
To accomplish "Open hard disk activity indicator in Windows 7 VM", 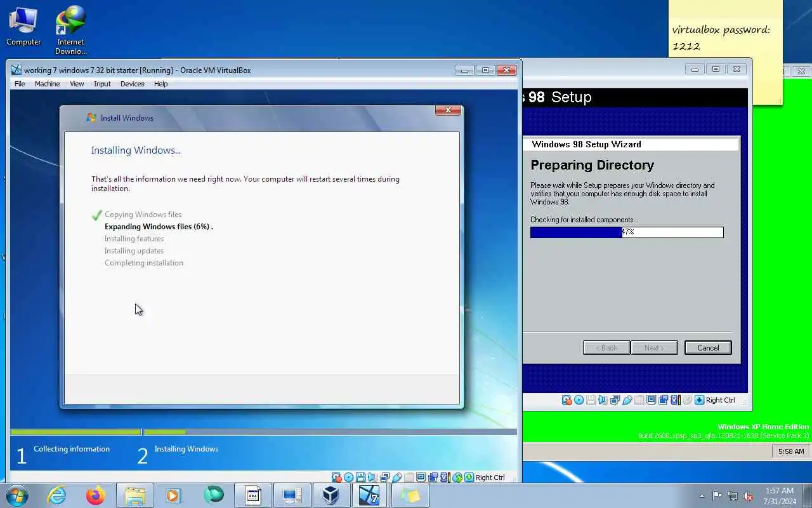I will coord(337,478).
